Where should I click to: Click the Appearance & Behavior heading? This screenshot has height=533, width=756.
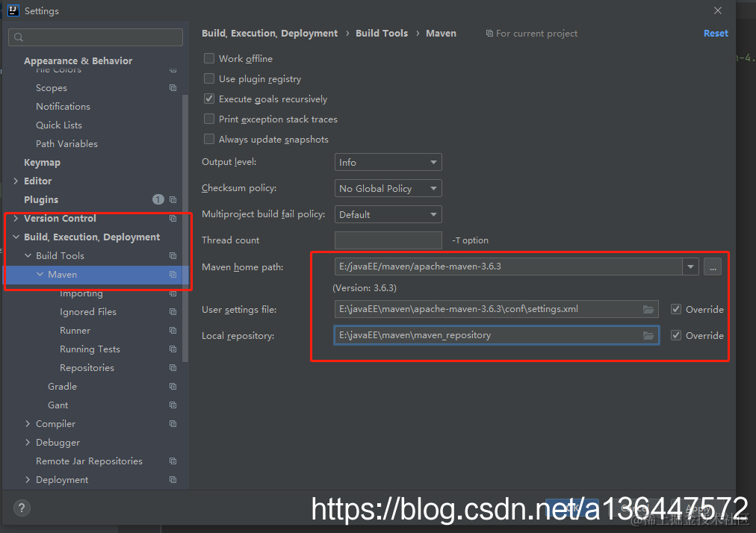[78, 60]
